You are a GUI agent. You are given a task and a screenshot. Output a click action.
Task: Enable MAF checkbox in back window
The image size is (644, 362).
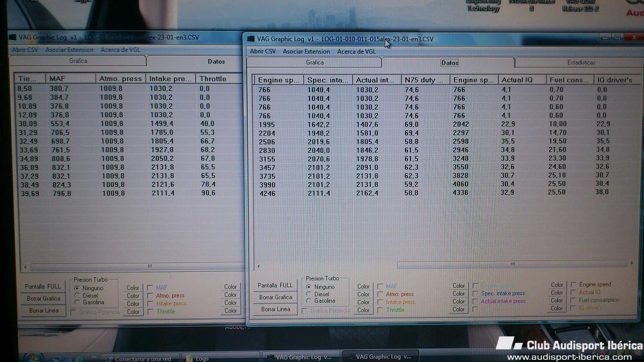150,287
